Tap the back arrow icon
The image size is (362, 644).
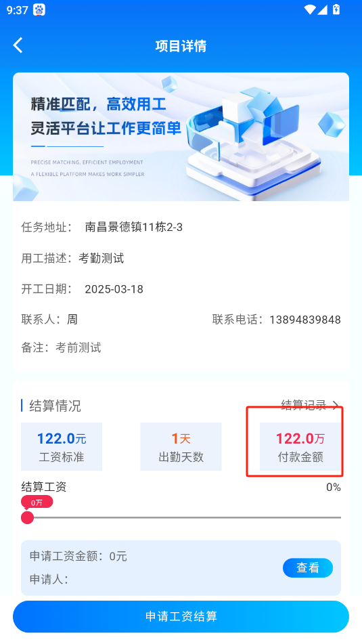pyautogui.click(x=18, y=45)
